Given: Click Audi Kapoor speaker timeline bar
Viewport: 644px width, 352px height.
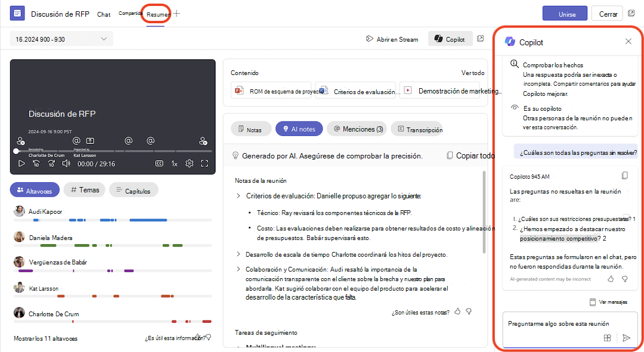Looking at the screenshot, I should 113,220.
